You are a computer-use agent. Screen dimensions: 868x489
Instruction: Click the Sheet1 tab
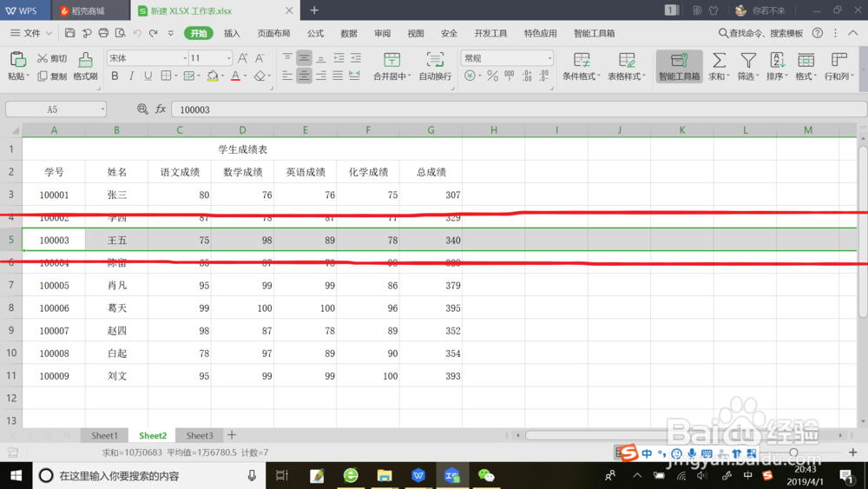coord(105,435)
